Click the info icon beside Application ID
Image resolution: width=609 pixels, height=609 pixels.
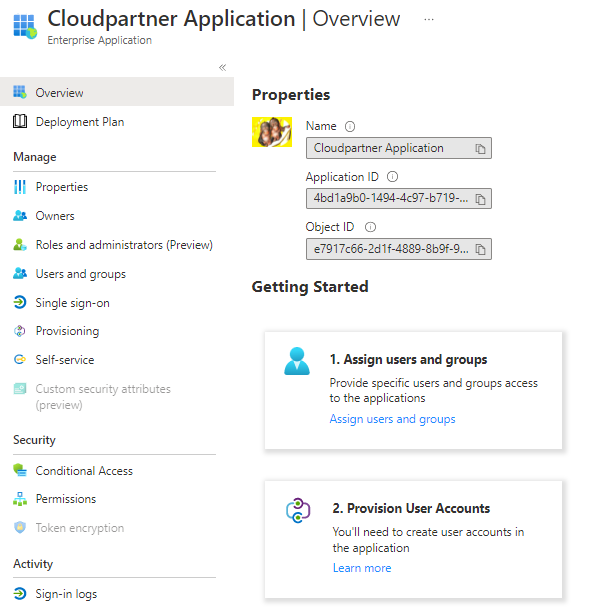[x=392, y=177]
